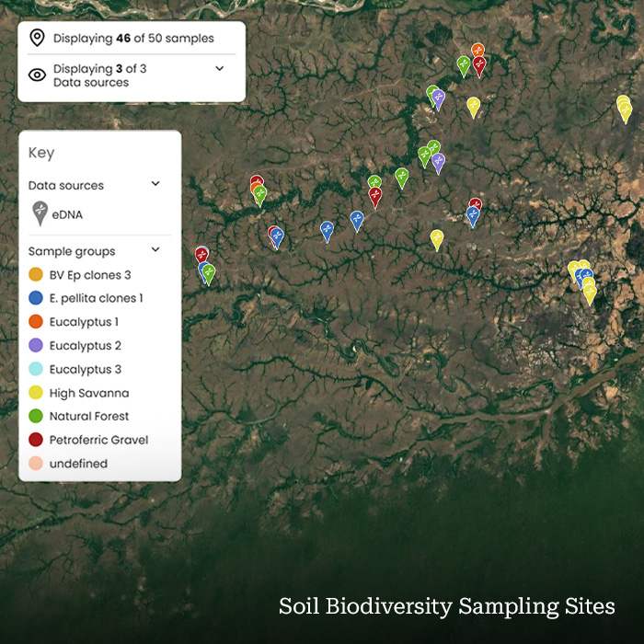Click the orange map marker at the map's top
Viewport: 644px width, 644px height.
(x=477, y=50)
